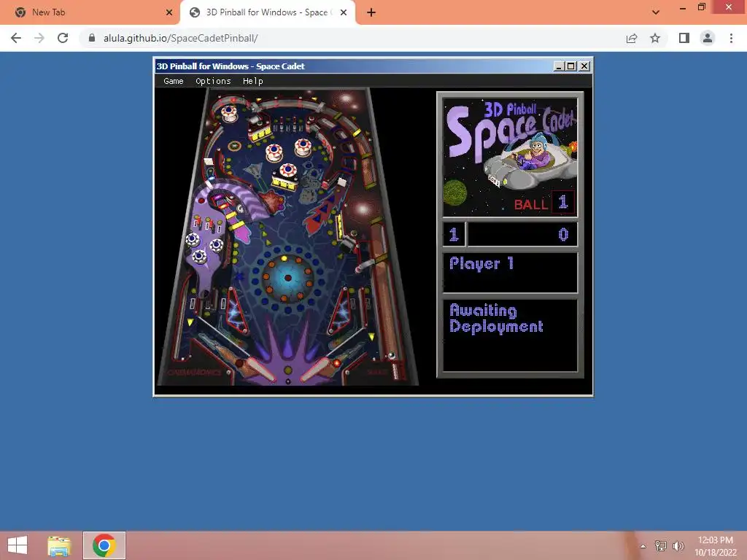Select the 3D Pinball for Windows tab
The height and width of the screenshot is (560, 747).
pos(267,12)
